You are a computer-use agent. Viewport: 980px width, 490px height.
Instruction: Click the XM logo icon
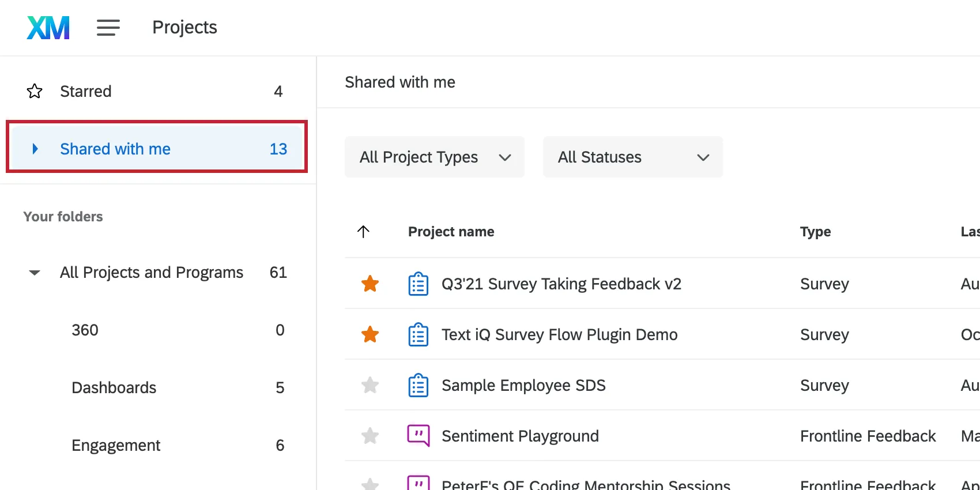coord(48,28)
